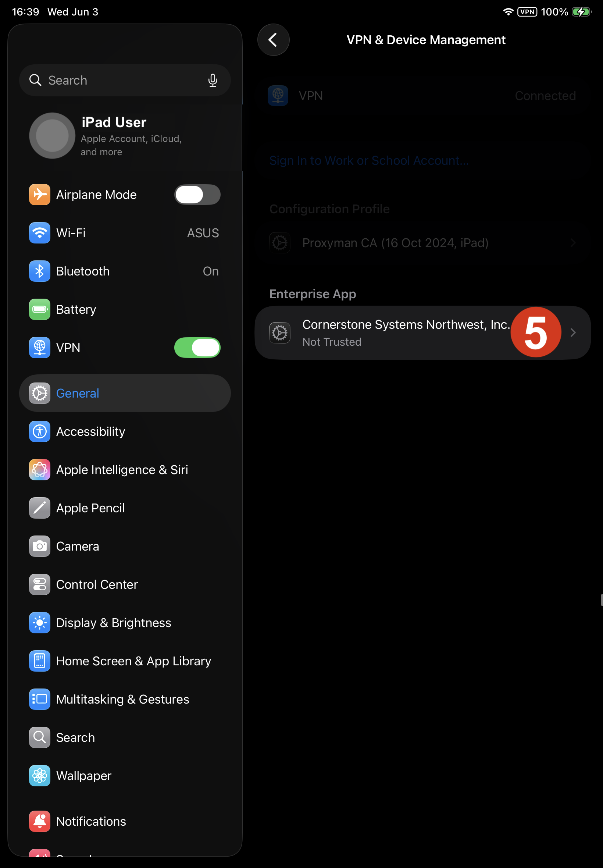
Task: Open the Multitasking & Gestures label
Action: tap(123, 700)
